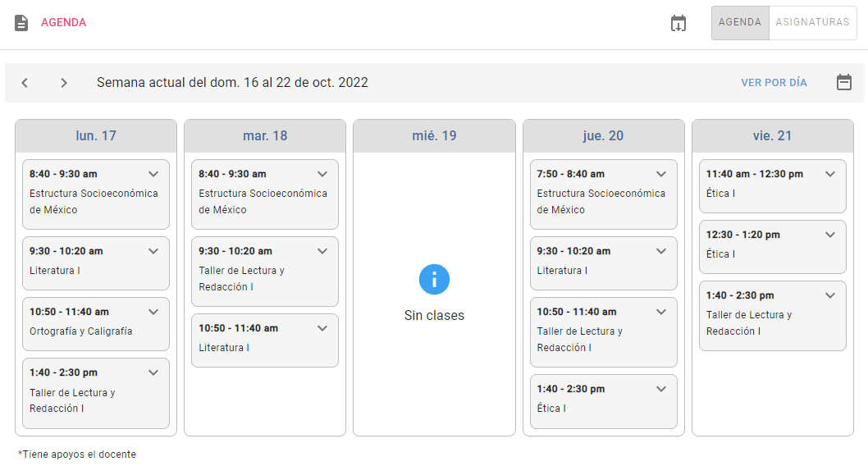Switch to the ASIGNATURAS view toggle

click(x=812, y=23)
